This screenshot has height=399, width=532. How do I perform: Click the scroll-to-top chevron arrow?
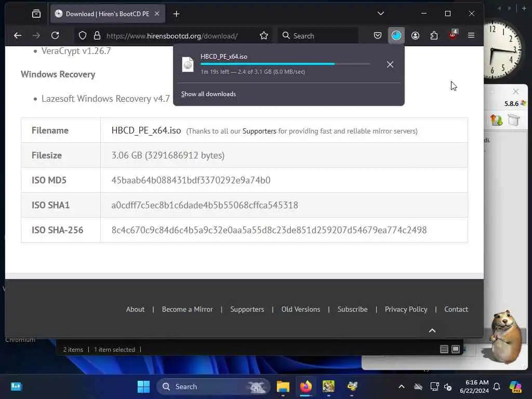(x=432, y=330)
